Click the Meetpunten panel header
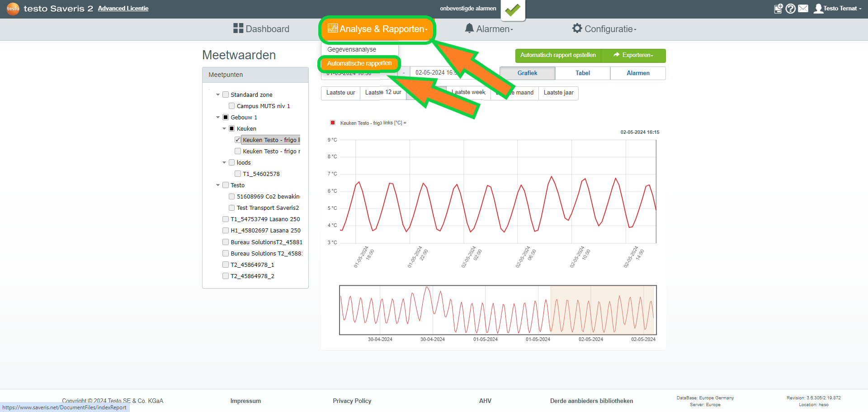868x412 pixels. click(255, 75)
